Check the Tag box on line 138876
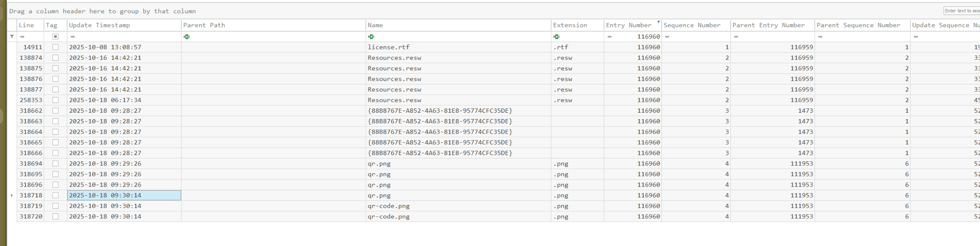The width and height of the screenshot is (980, 246). click(55, 79)
